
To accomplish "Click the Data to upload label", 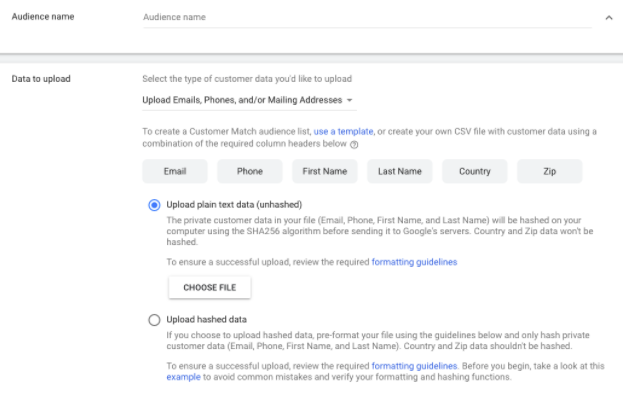I will pos(41,79).
